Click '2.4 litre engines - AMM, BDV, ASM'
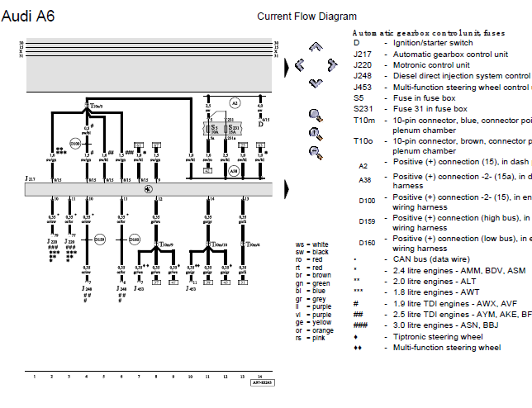Screen dimensions: 532x408 point(459,271)
